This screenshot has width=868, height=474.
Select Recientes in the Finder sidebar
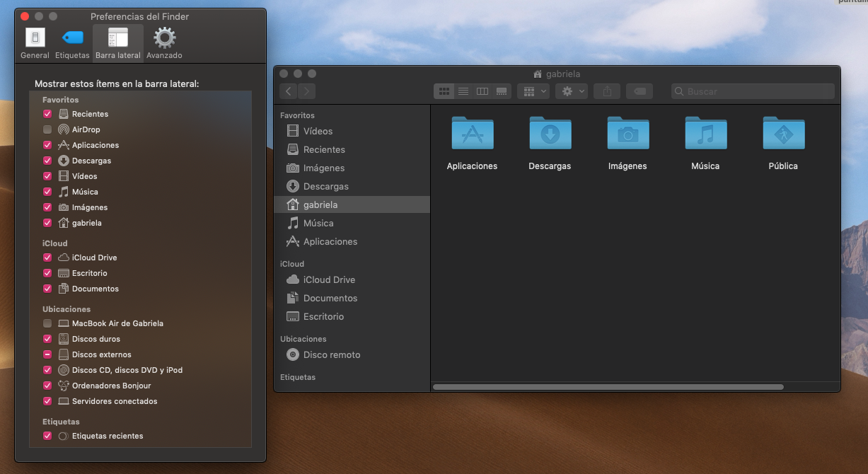[x=352, y=149]
